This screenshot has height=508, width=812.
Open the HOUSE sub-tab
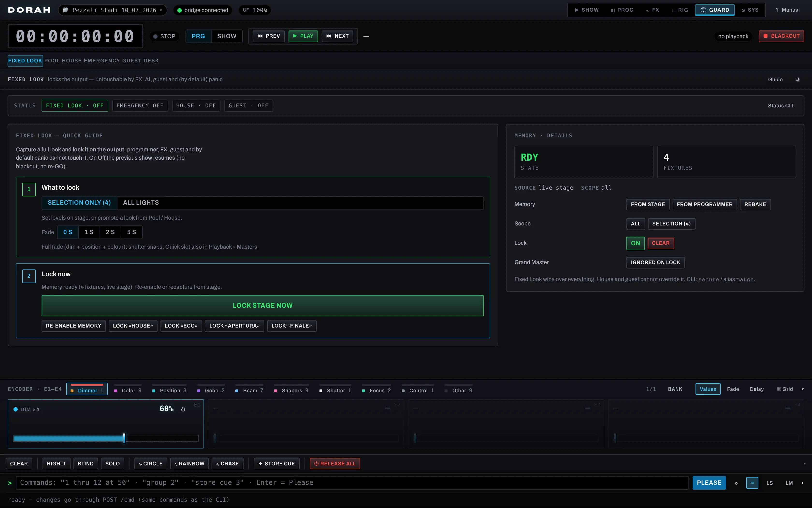[72, 61]
